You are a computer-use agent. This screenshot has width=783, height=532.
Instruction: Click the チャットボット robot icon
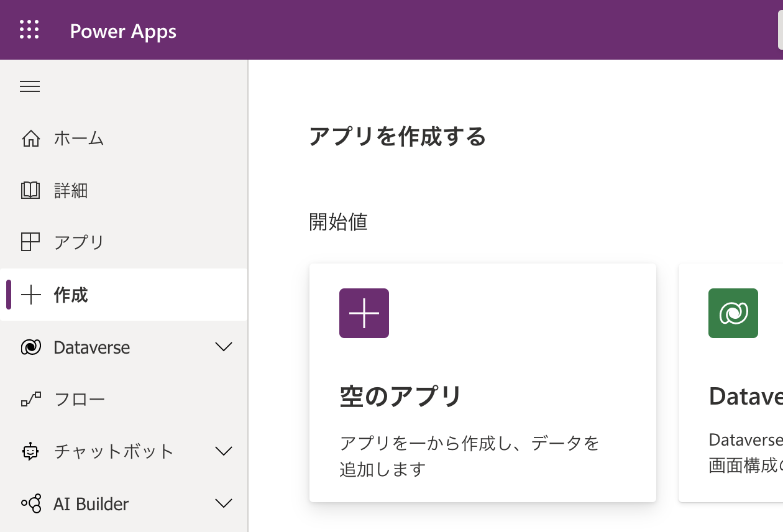(x=30, y=451)
